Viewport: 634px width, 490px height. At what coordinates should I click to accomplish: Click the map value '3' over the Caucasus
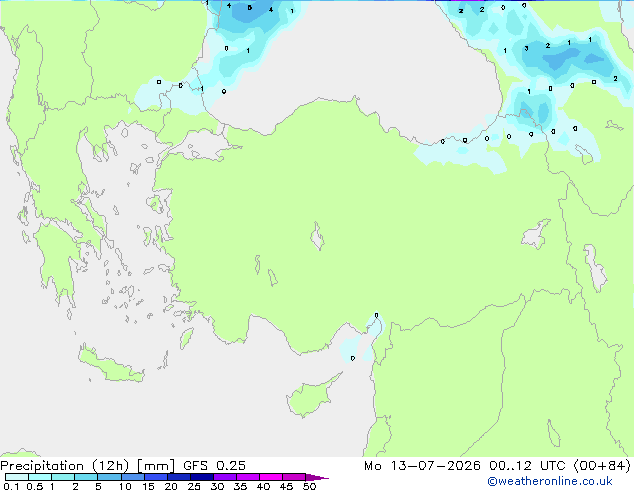coord(526,48)
